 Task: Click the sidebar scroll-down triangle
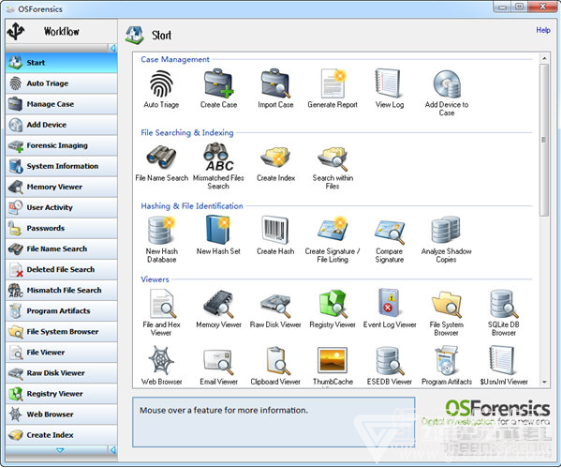(x=60, y=450)
